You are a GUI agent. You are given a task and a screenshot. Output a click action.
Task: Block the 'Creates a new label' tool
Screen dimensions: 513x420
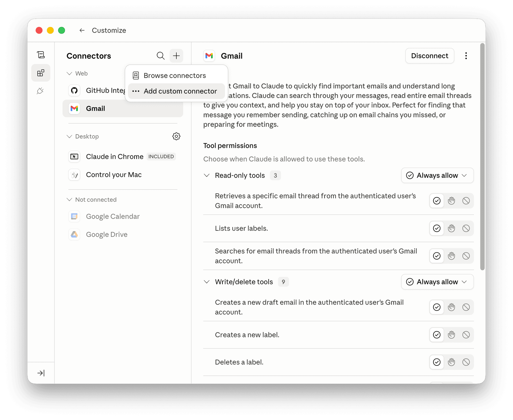tap(466, 335)
